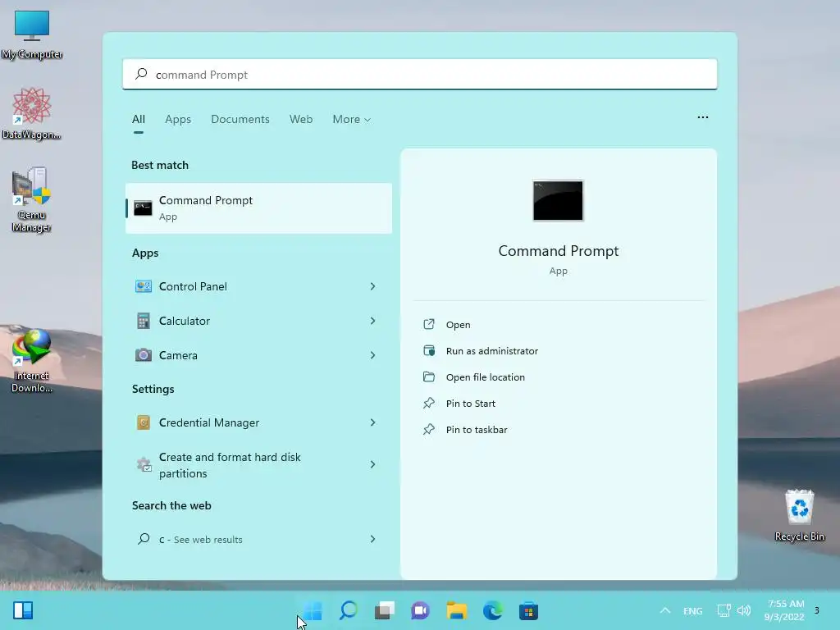The height and width of the screenshot is (630, 840).
Task: Select the Credential Manager text
Action: (x=209, y=422)
